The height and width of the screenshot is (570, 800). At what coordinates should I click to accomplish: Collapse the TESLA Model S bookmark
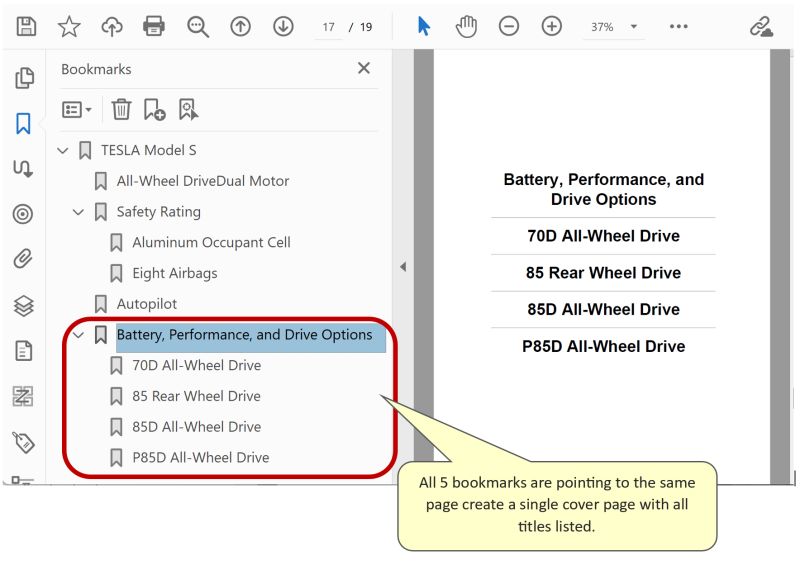pos(63,151)
